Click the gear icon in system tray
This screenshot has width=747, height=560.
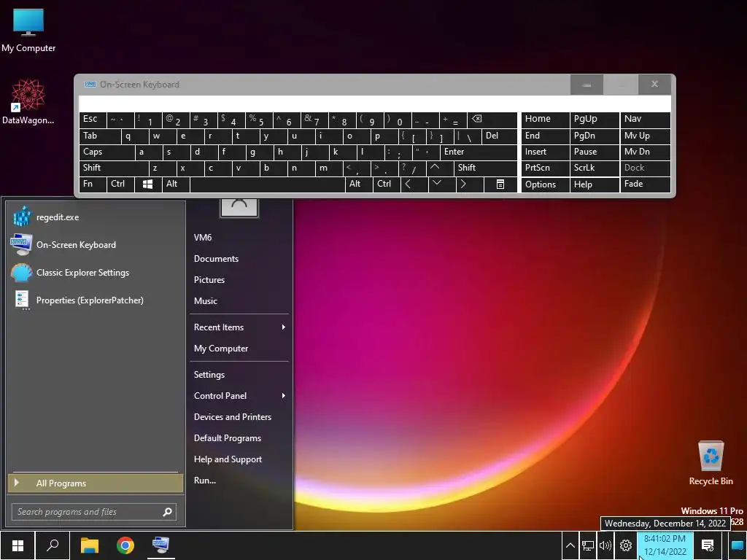626,545
